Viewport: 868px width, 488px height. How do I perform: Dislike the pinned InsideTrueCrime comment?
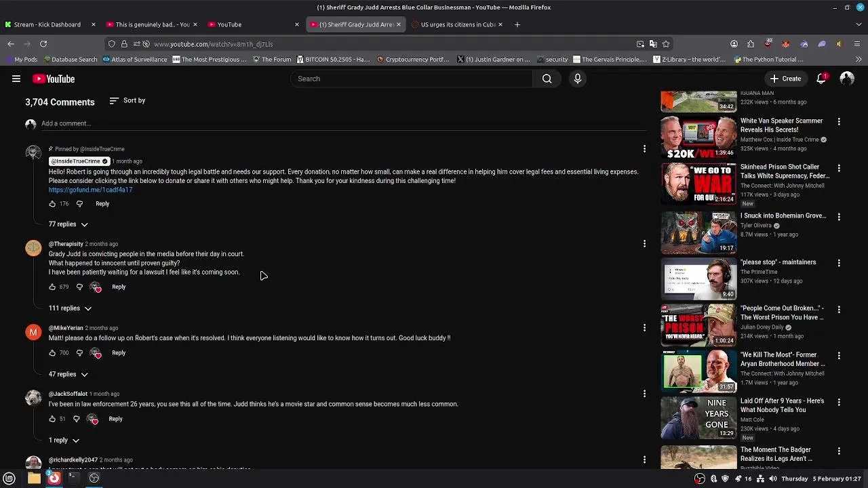pyautogui.click(x=79, y=204)
